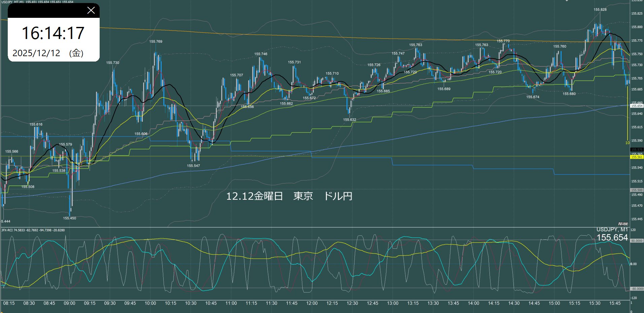Click the 15:30 label on time axis
This screenshot has height=313, width=644.
click(595, 303)
